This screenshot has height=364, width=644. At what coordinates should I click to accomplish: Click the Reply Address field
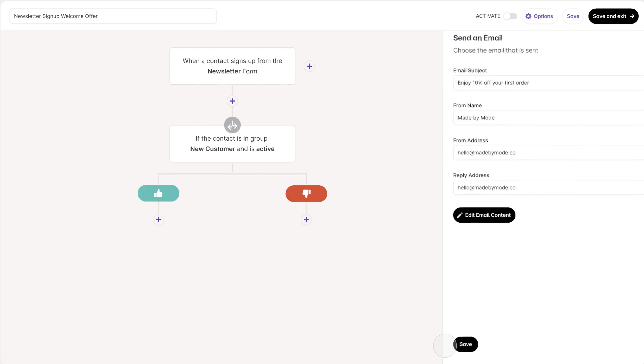pyautogui.click(x=547, y=187)
